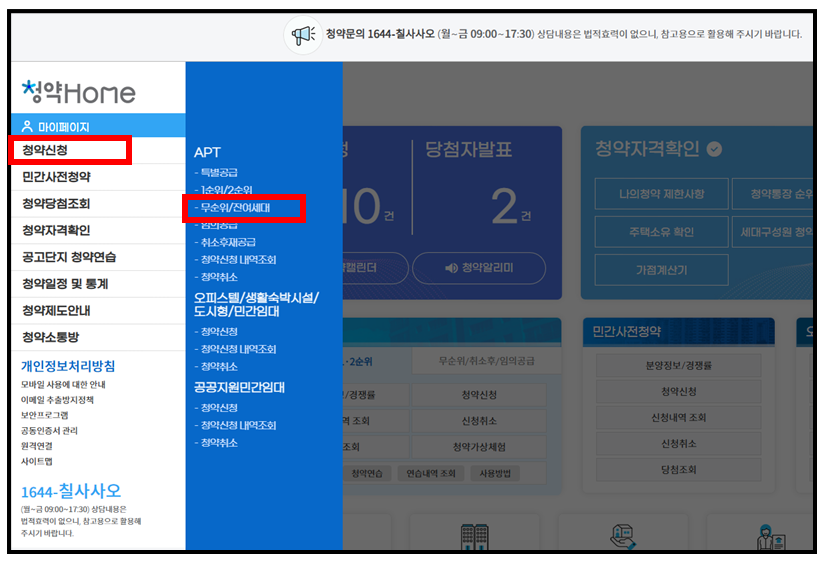This screenshot has height=561, width=833.
Task: Choose 1순위/2순위 under APT
Action: click(x=224, y=190)
